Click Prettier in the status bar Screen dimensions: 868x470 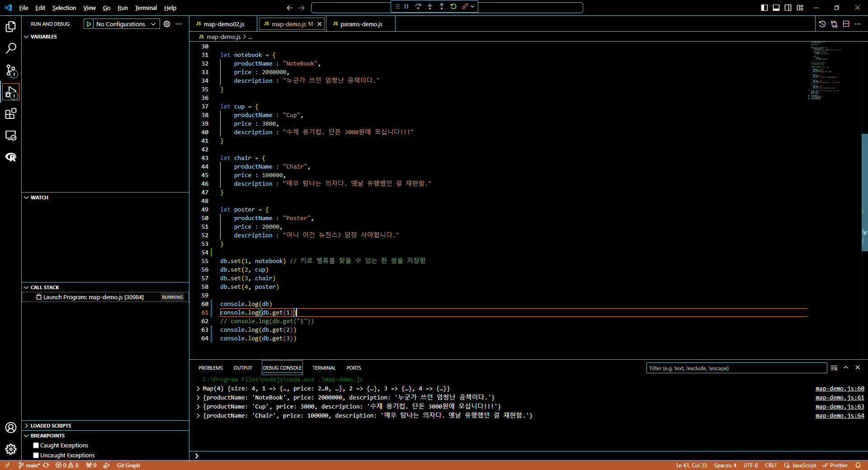click(x=835, y=465)
